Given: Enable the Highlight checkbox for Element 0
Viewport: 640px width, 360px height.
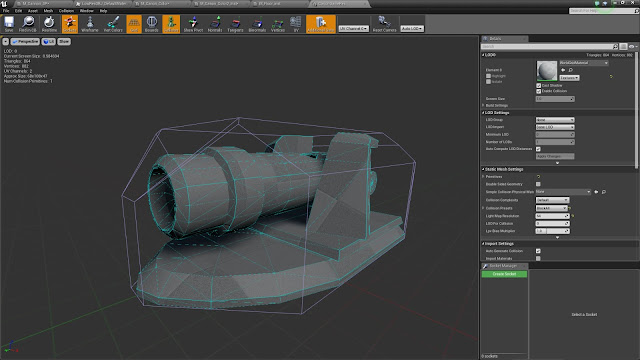Looking at the screenshot, I should pos(488,76).
